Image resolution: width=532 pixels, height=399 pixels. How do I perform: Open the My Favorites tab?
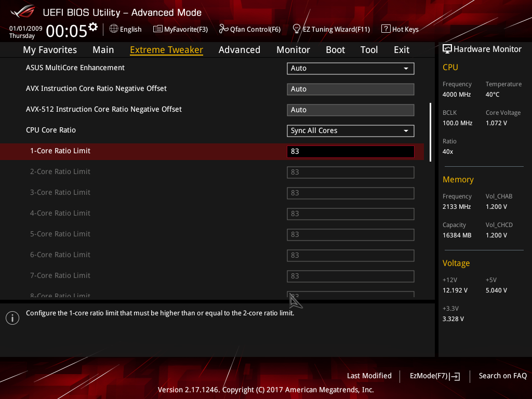(x=50, y=50)
